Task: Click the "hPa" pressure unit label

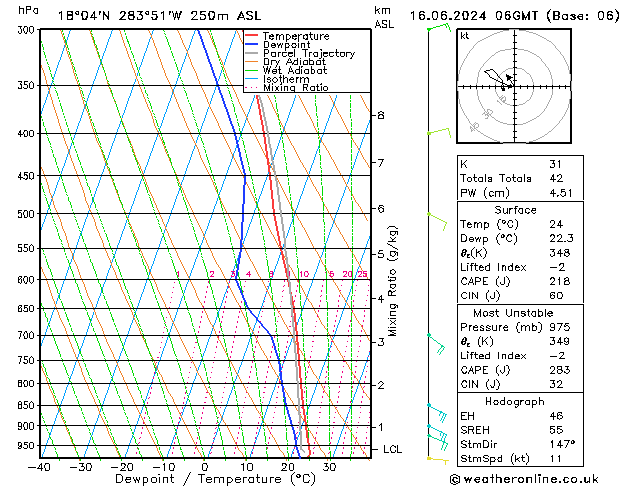Action: tap(28, 10)
